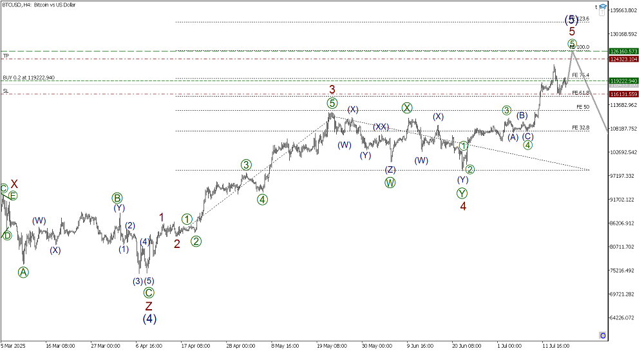Image resolution: width=644 pixels, height=351 pixels.
Task: Select the large blue (4) wave label
Action: pyautogui.click(x=149, y=319)
